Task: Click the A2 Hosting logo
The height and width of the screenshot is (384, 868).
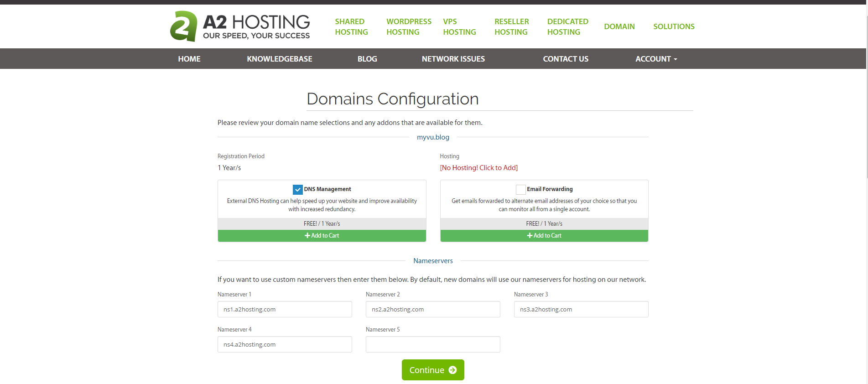Action: [x=240, y=26]
